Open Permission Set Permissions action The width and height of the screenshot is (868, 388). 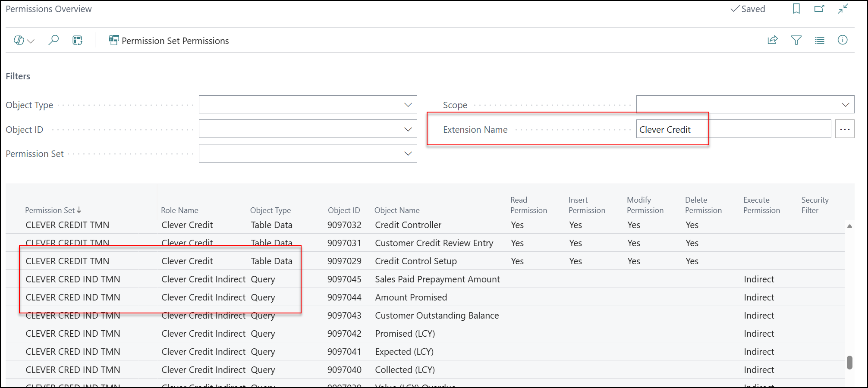point(169,41)
